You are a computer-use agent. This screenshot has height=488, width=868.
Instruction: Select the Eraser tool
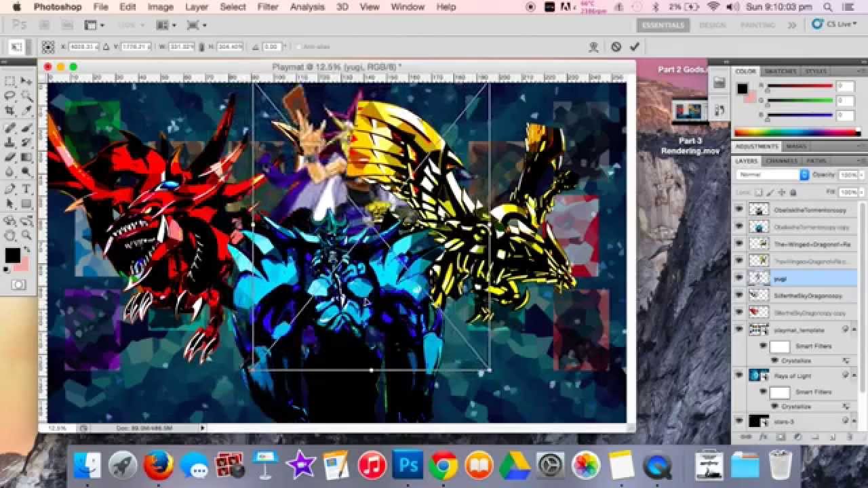tap(10, 158)
